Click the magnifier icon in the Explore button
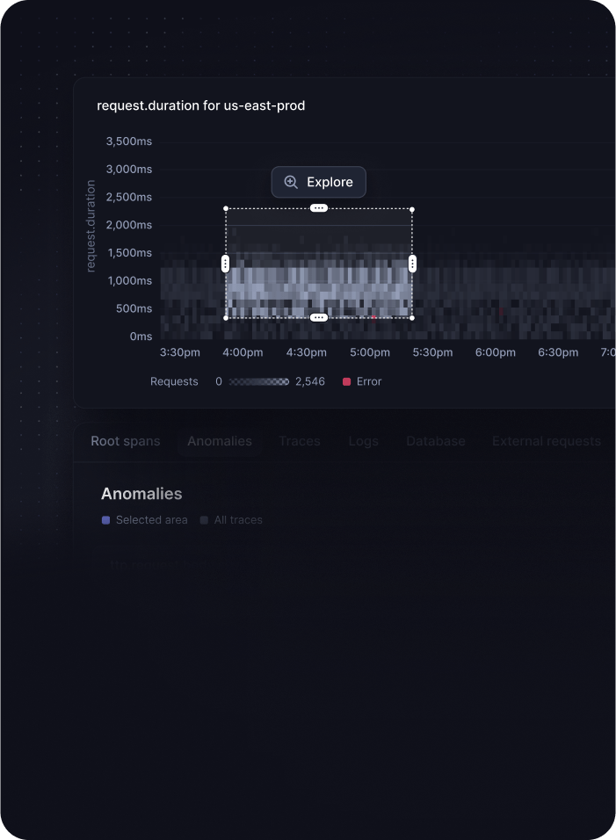 click(291, 182)
